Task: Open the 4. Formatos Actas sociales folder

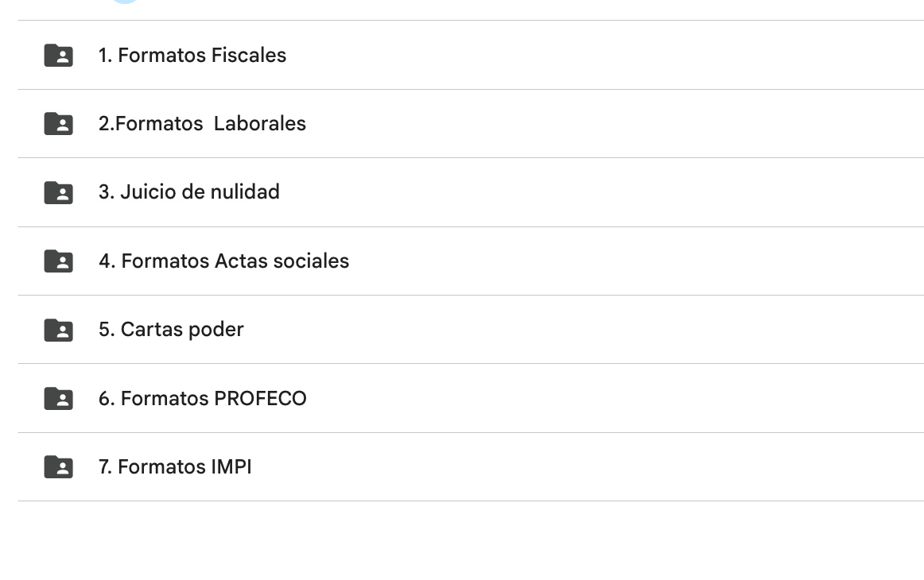Action: [x=223, y=261]
